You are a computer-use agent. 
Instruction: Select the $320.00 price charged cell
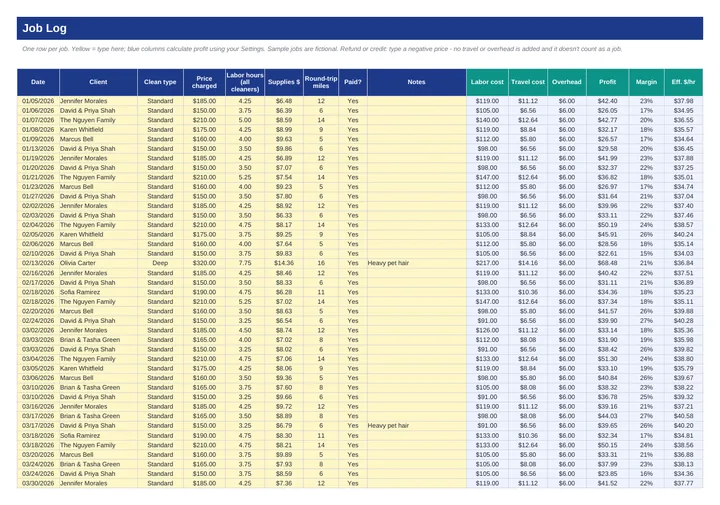[x=204, y=263]
